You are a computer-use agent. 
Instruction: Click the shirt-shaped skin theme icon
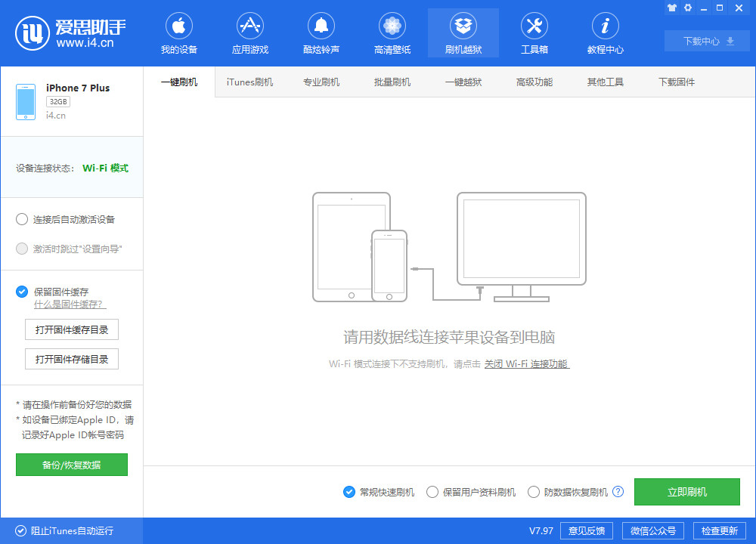tap(671, 8)
